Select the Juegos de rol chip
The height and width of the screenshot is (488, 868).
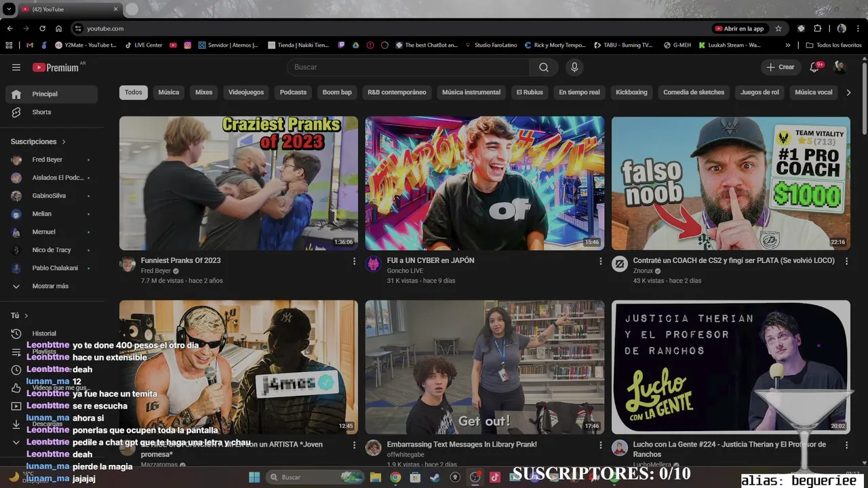(759, 93)
